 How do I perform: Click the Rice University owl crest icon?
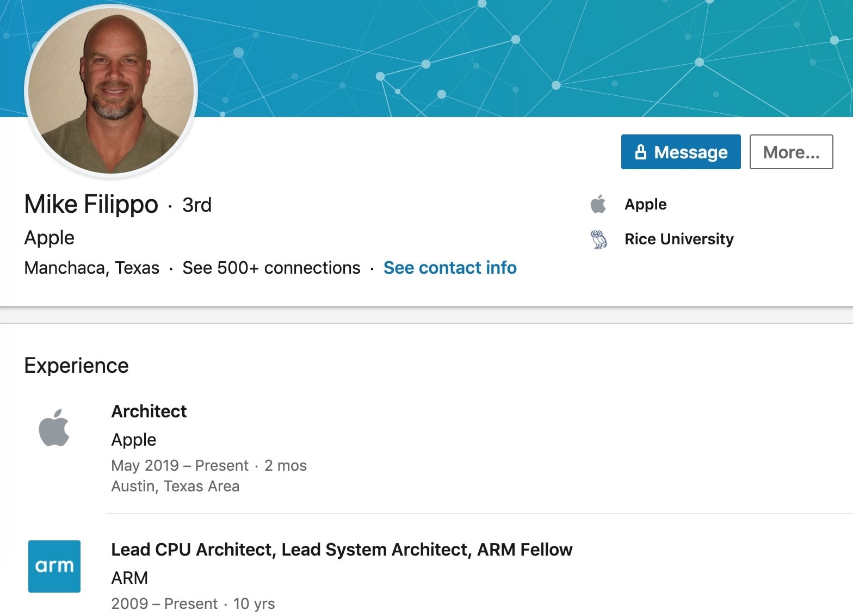[598, 239]
